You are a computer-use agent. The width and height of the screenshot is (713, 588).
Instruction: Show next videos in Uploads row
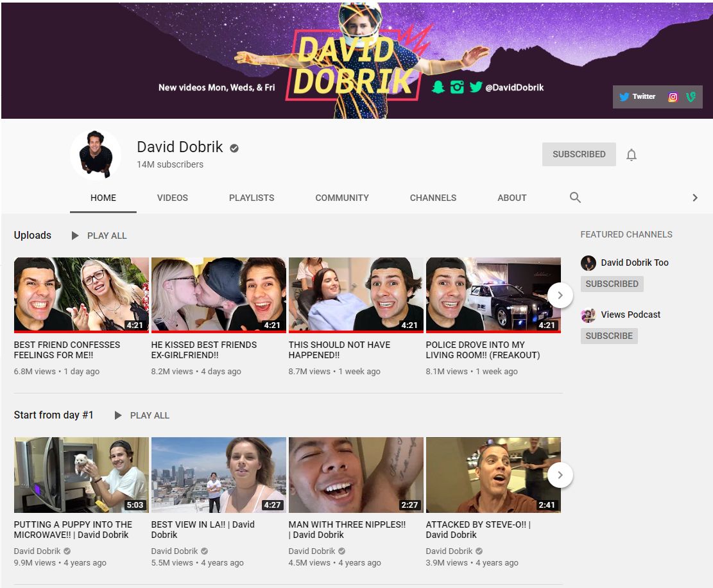pyautogui.click(x=560, y=295)
